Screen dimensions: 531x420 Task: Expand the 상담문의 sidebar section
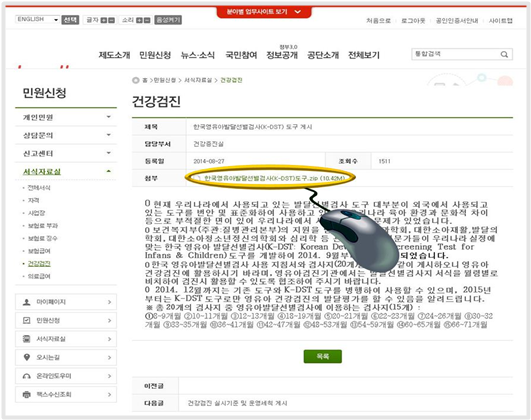pyautogui.click(x=66, y=135)
